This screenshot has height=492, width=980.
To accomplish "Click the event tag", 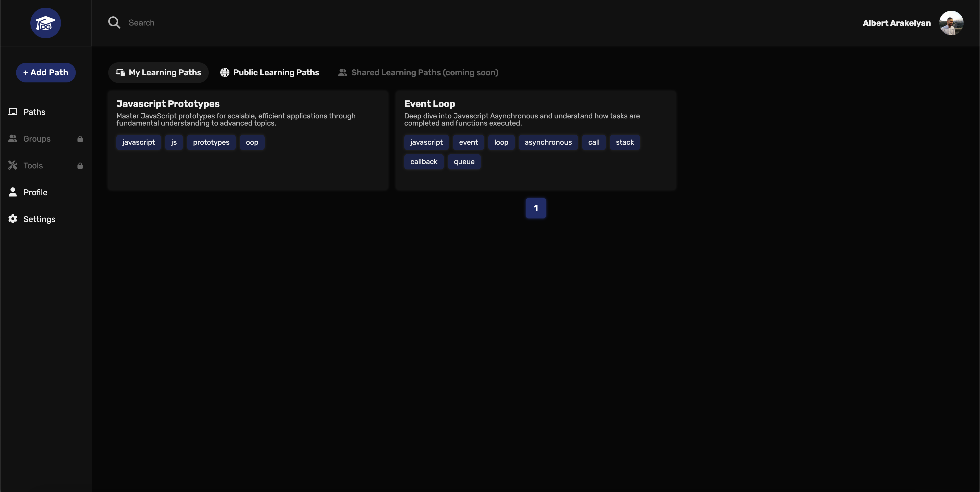I will (x=468, y=142).
